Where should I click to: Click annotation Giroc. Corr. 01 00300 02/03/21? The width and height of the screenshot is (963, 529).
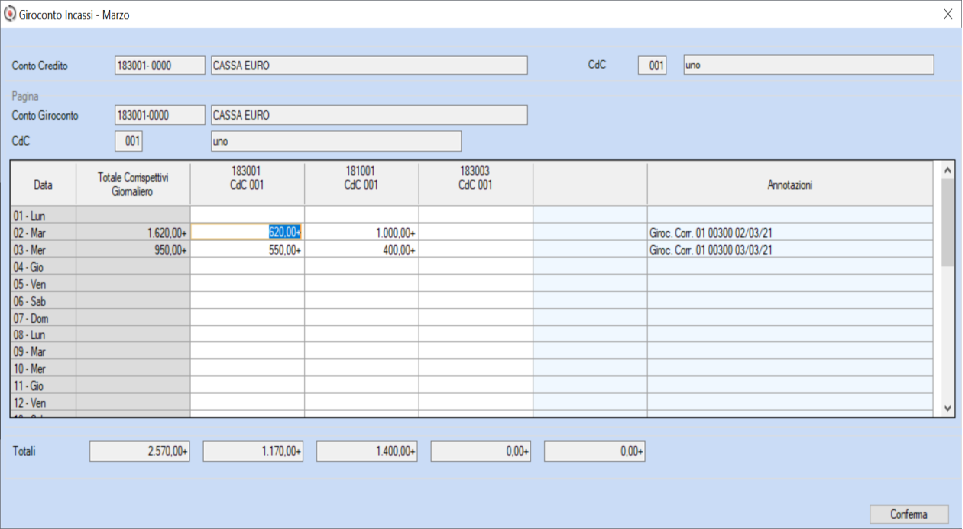pos(789,233)
